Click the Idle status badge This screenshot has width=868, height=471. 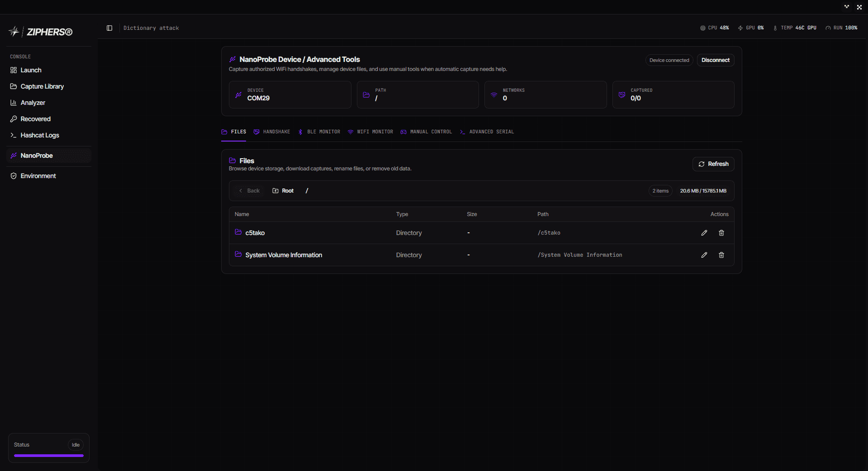pos(76,445)
